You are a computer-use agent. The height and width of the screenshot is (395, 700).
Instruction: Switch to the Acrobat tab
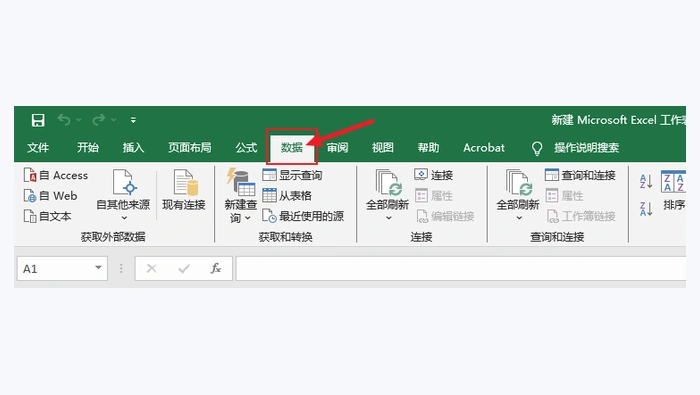484,148
